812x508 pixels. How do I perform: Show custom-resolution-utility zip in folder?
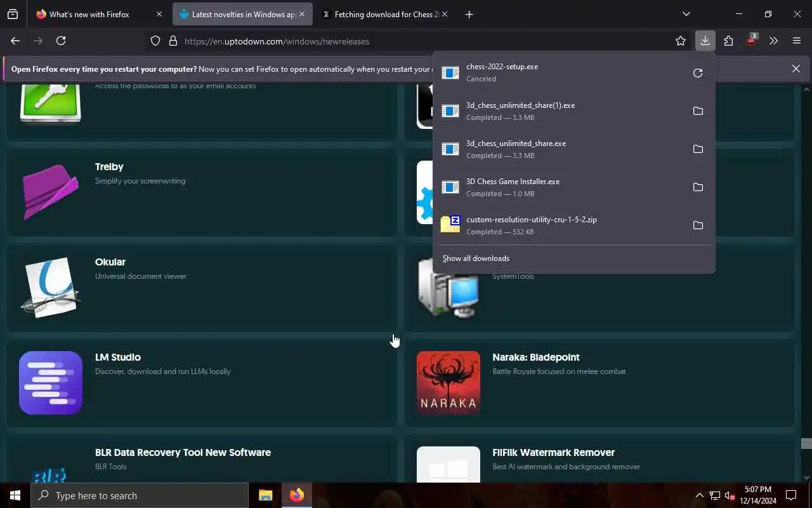698,225
